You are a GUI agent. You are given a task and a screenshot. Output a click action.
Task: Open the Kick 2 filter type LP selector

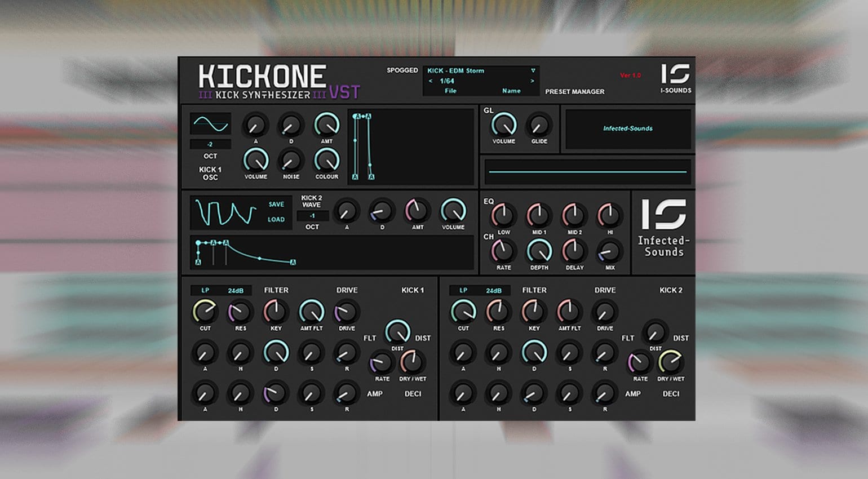coord(463,290)
